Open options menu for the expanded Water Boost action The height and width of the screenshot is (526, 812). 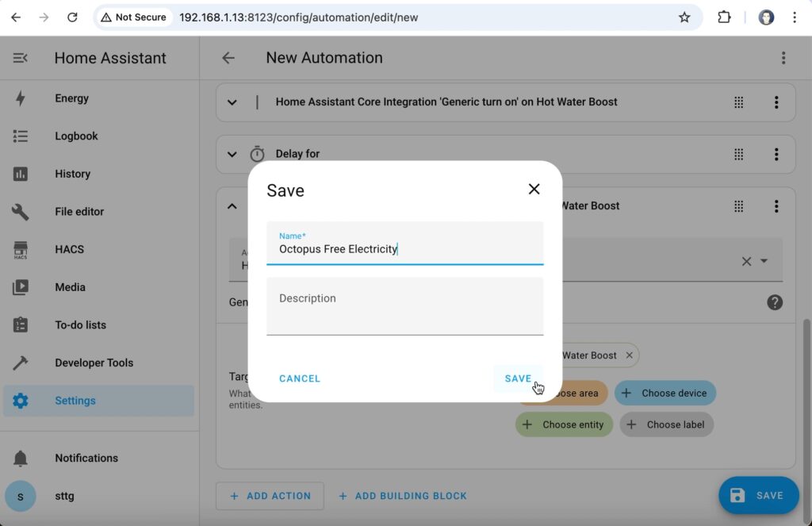776,206
